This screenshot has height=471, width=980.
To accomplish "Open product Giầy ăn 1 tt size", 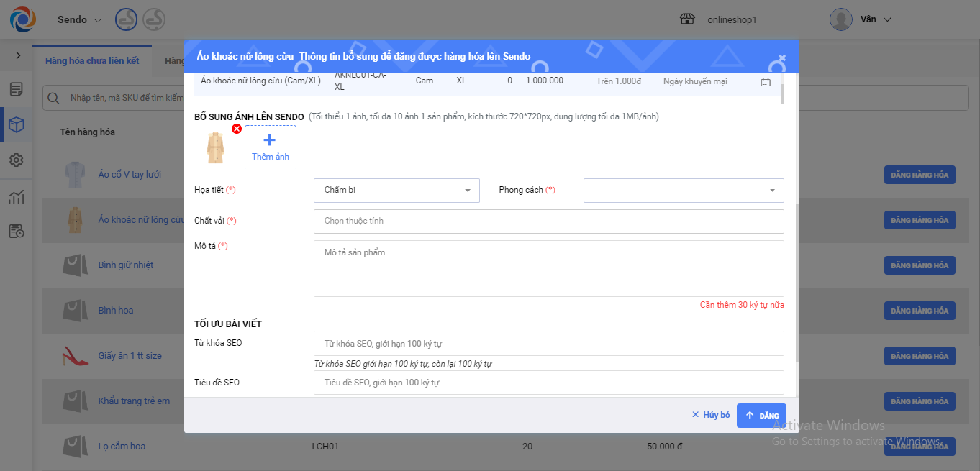I will click(130, 356).
